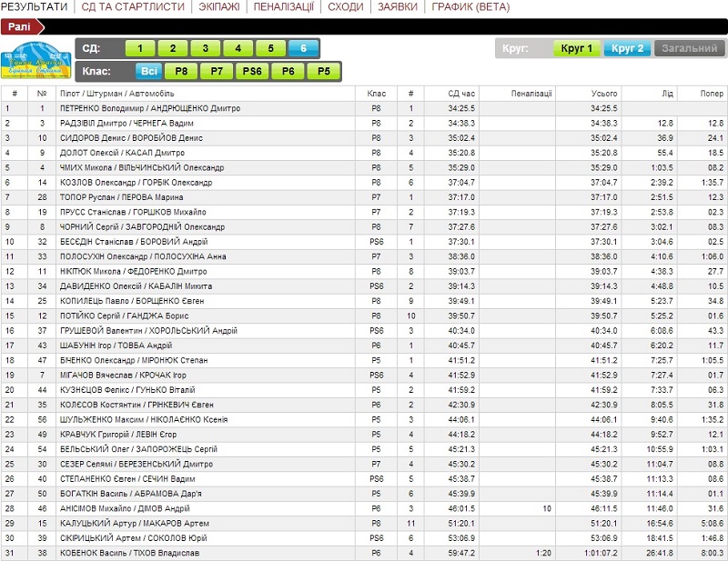The height and width of the screenshot is (561, 728).
Task: Click the Пілот / Штурман / Автомобіль header
Action: point(100,94)
